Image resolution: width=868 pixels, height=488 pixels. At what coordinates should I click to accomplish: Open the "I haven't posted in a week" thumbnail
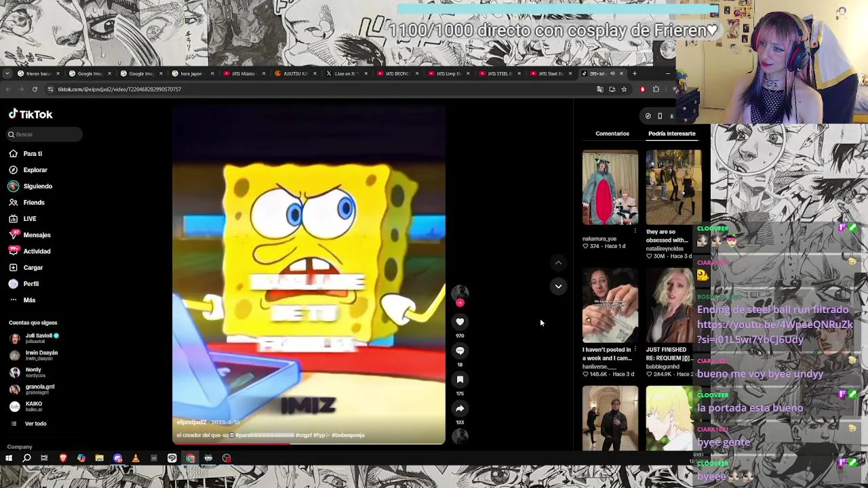[610, 306]
